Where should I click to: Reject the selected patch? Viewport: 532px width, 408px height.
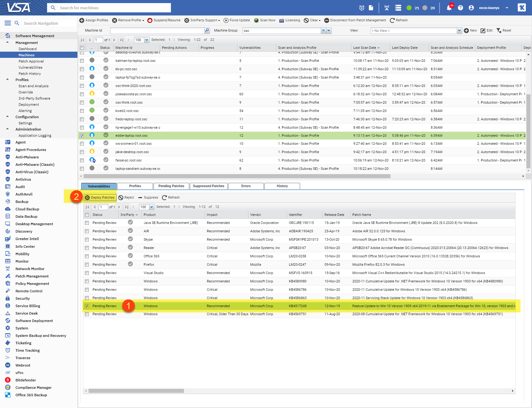126,198
